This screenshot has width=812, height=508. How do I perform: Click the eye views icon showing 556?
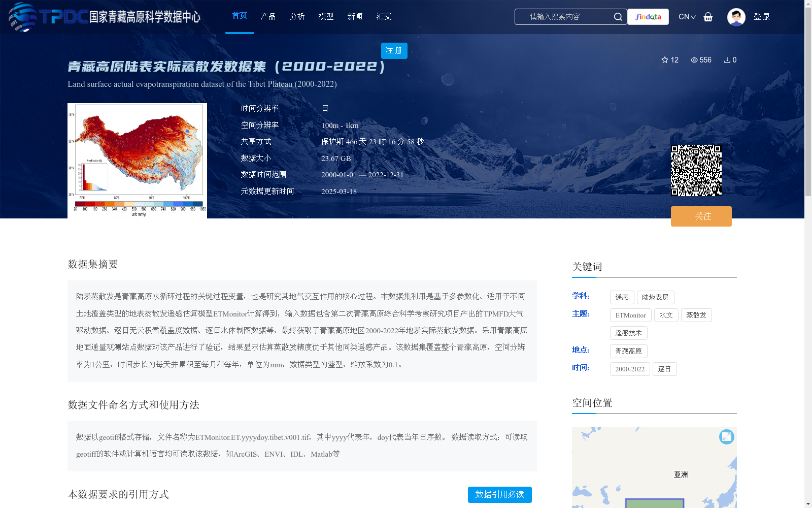click(x=694, y=60)
